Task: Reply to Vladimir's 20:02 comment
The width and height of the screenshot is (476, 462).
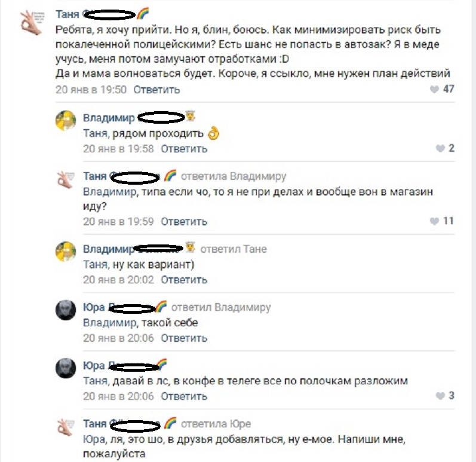Action: tap(184, 280)
